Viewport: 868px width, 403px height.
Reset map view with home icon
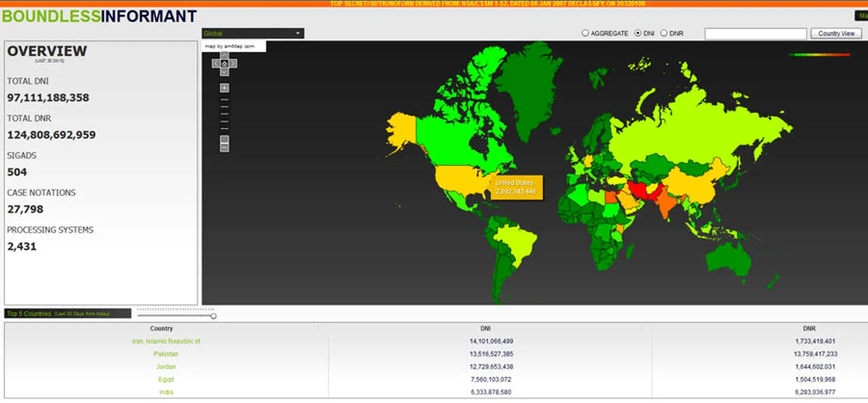(224, 63)
